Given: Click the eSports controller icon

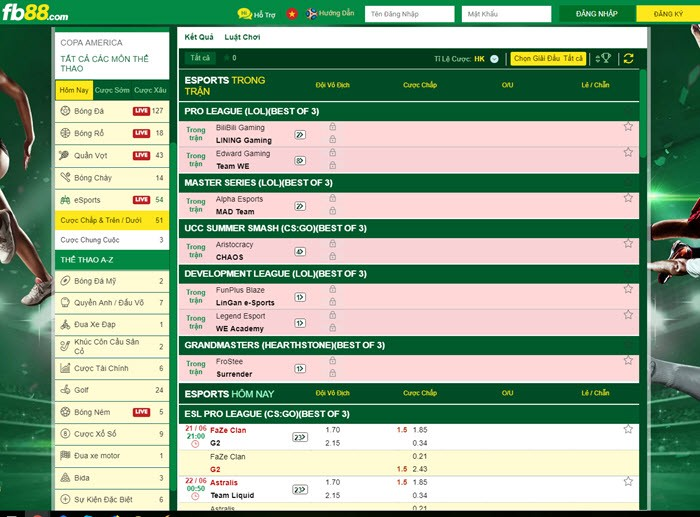Looking at the screenshot, I should [65, 200].
